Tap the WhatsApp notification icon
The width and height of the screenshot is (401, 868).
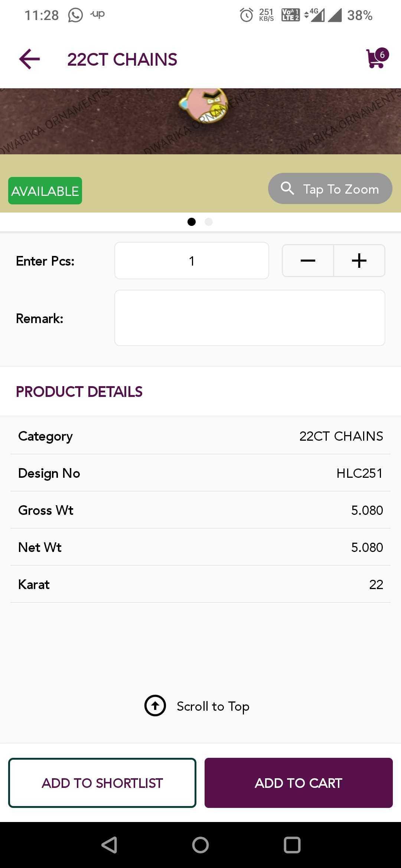point(75,15)
